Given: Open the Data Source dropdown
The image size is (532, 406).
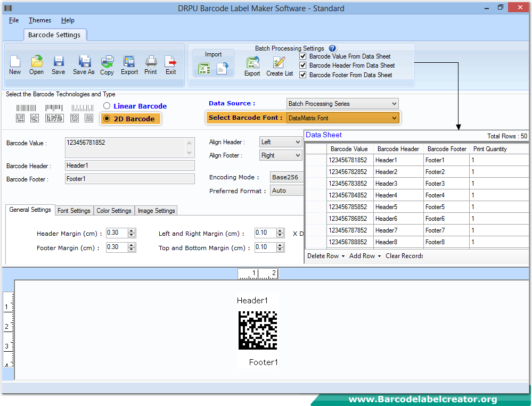Looking at the screenshot, I should click(342, 104).
